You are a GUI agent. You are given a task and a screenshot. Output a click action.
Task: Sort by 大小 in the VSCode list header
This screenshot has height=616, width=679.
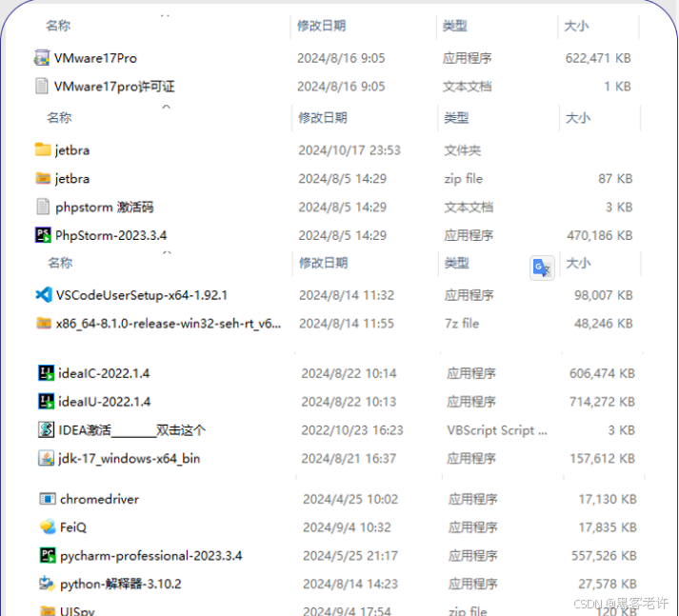579,263
